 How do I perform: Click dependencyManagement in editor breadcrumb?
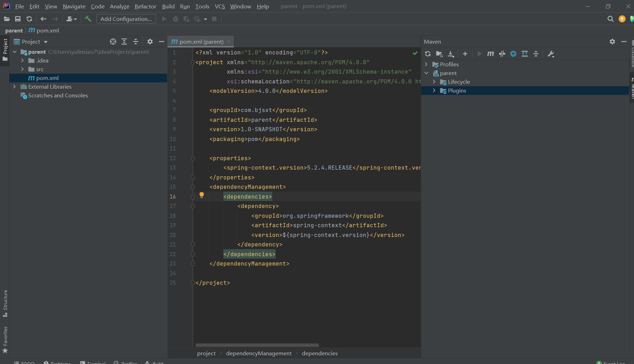click(x=259, y=353)
